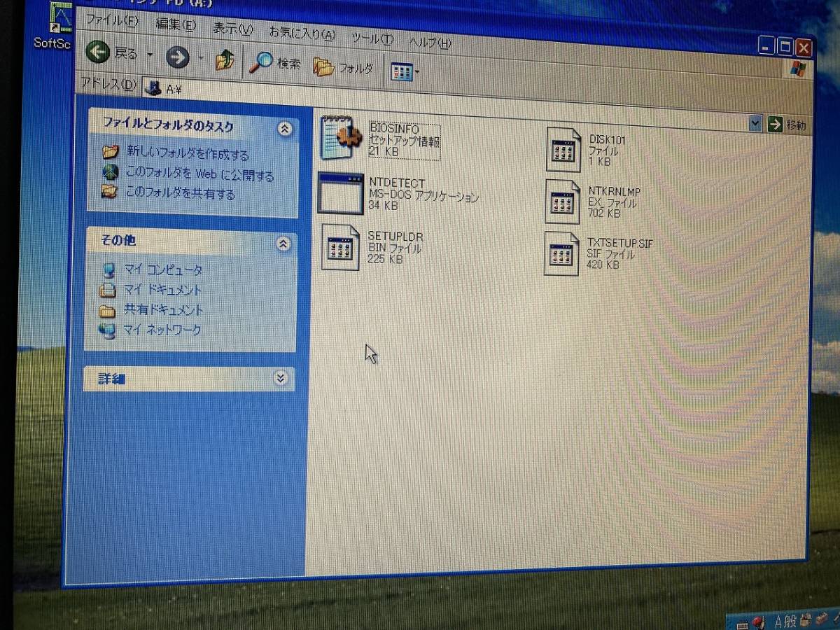Open 共有ドキュメント link
The height and width of the screenshot is (630, 840).
click(x=163, y=309)
